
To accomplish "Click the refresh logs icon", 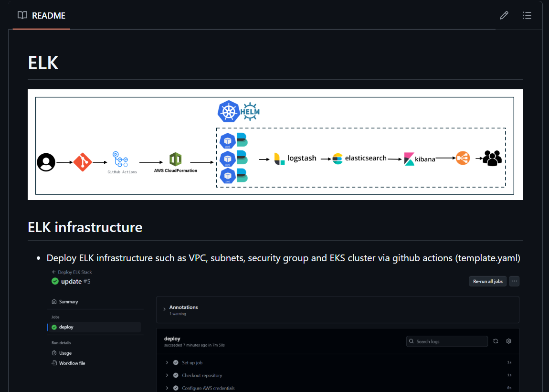I will [496, 341].
